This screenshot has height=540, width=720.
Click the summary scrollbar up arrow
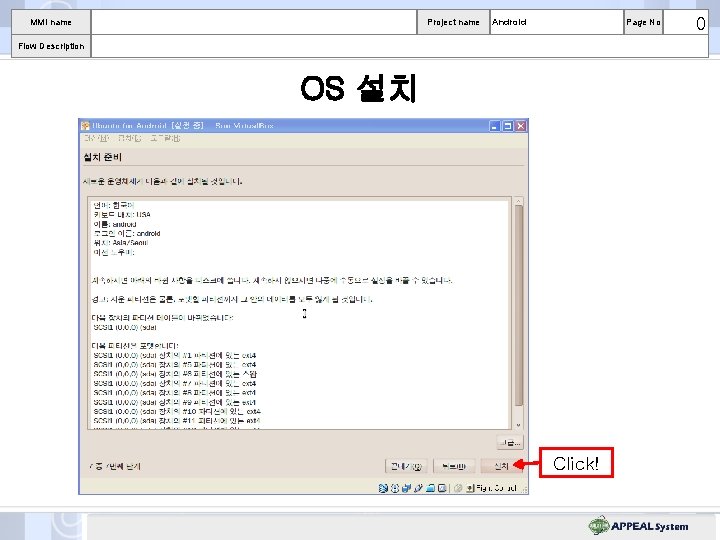[519, 201]
